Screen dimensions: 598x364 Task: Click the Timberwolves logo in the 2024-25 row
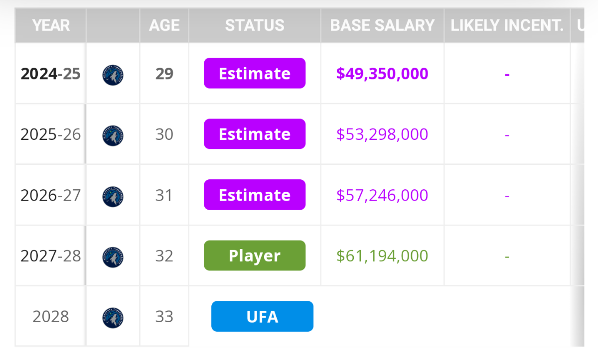click(x=113, y=75)
